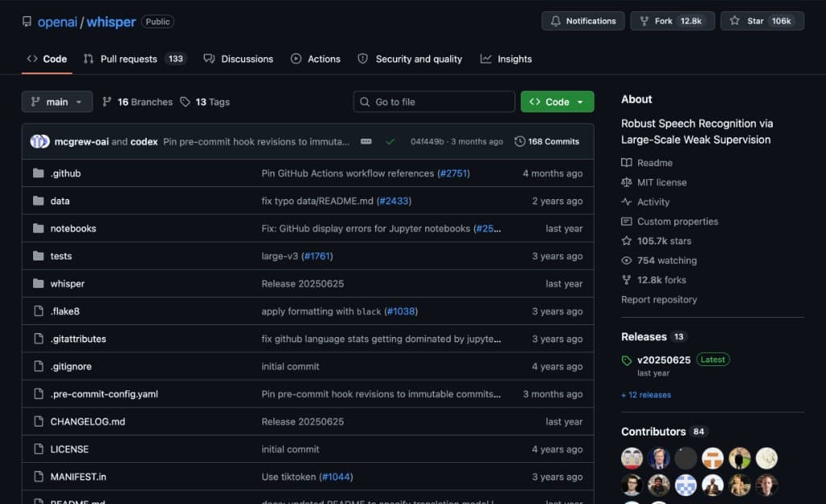
Task: Open pull request #2433 link
Action: click(394, 201)
